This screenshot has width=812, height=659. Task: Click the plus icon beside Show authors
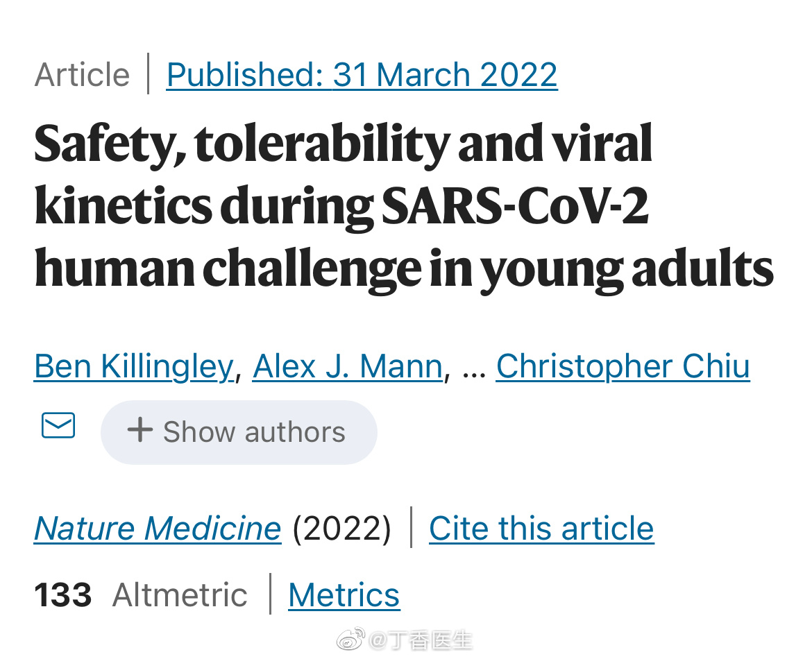tap(139, 431)
